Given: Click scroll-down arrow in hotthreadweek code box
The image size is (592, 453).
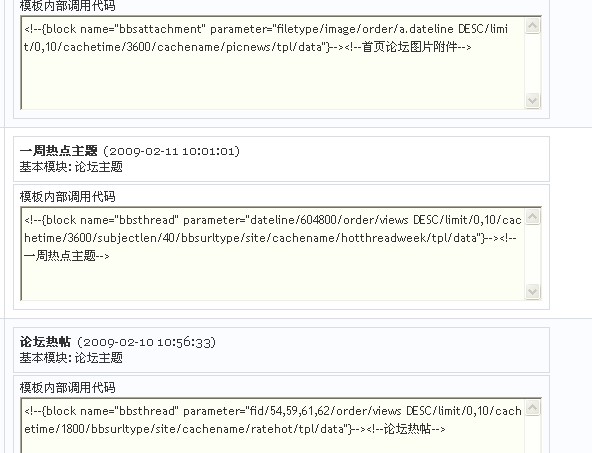Looking at the screenshot, I should [533, 291].
